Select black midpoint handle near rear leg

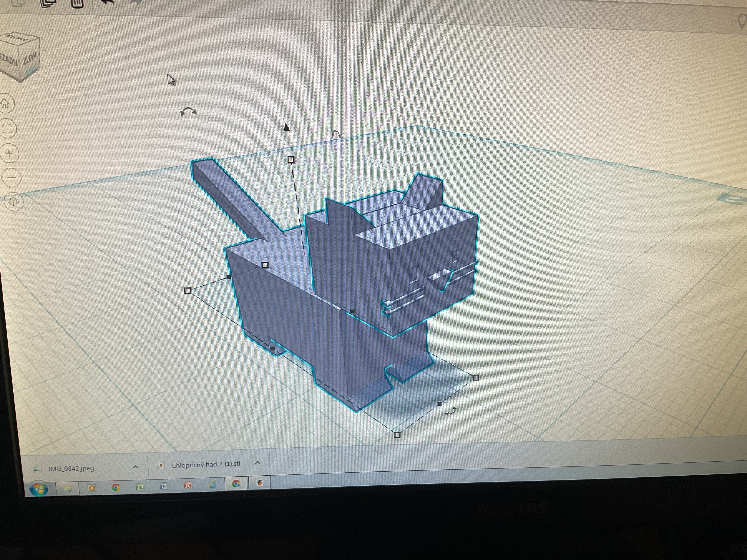273,348
